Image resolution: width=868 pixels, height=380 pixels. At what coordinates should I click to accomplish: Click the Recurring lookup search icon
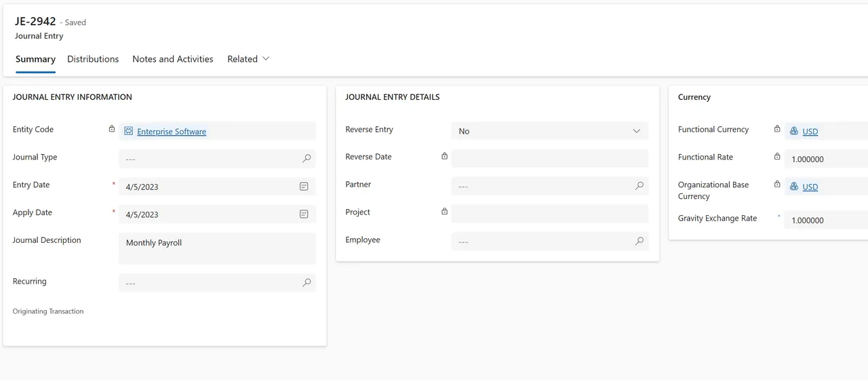coord(307,283)
